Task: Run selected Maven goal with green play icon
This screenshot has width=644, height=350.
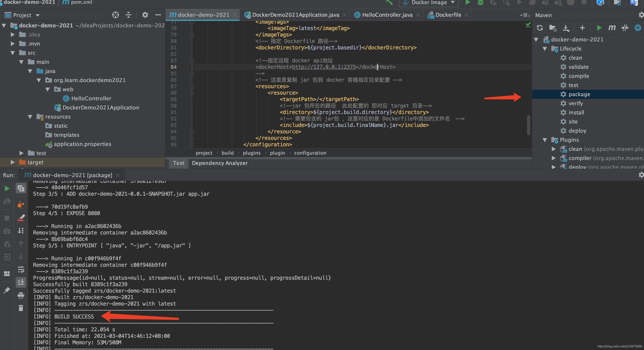Action: 599,28
